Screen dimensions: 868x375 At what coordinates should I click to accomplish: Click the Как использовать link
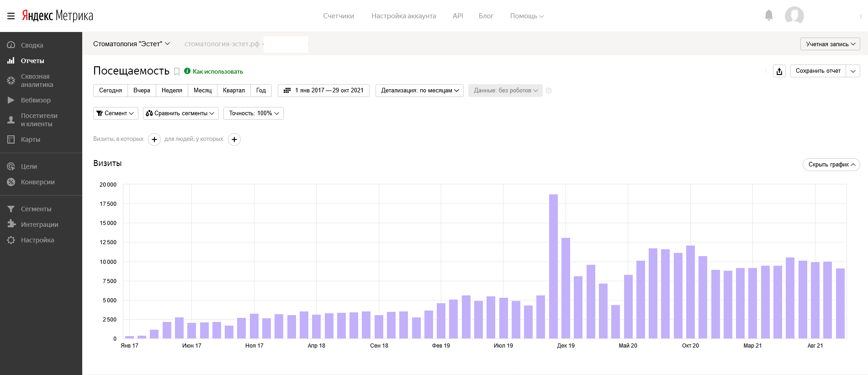click(217, 71)
